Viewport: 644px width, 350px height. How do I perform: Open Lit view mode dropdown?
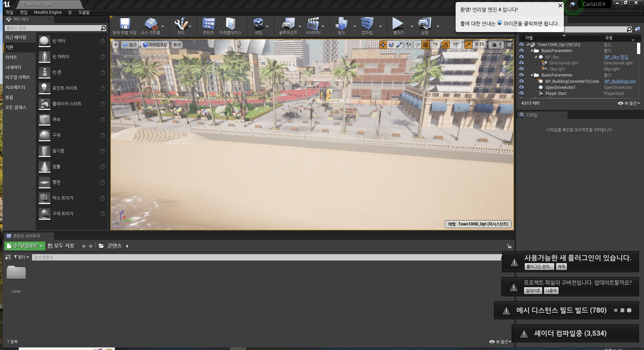click(x=155, y=45)
